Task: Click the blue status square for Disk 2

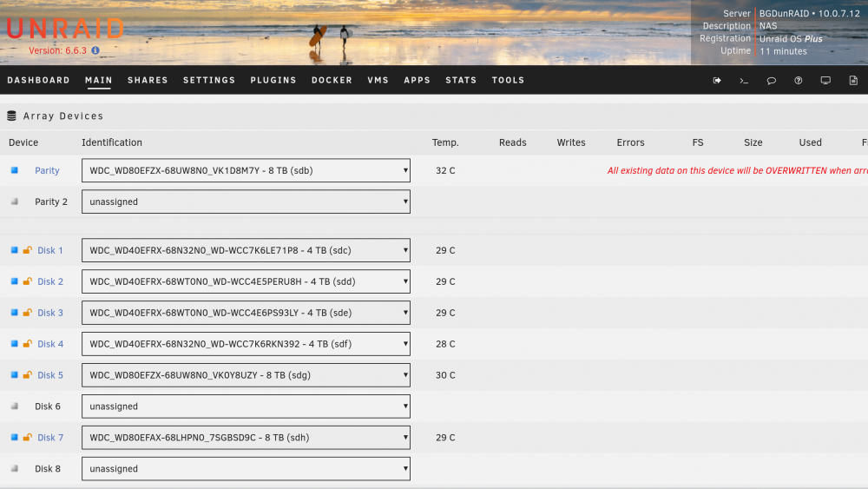Action: coord(15,281)
